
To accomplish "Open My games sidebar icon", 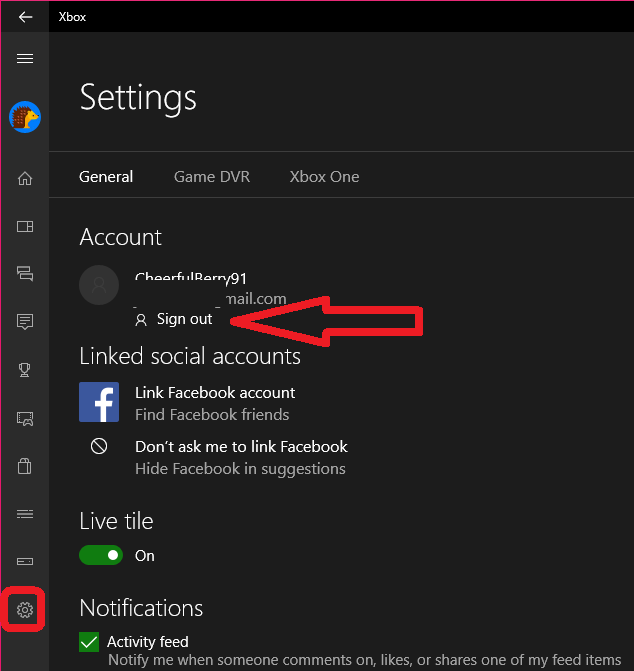I will click(25, 226).
